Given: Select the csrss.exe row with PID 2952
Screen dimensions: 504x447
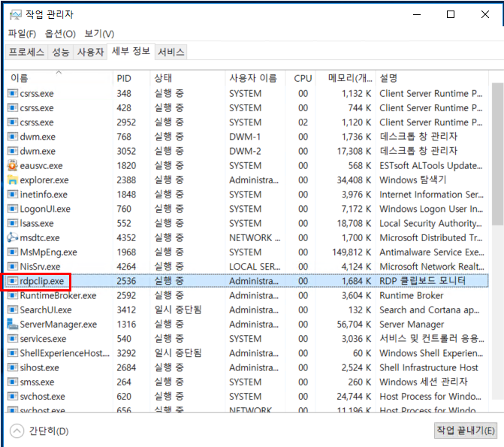Looking at the screenshot, I should point(246,122).
